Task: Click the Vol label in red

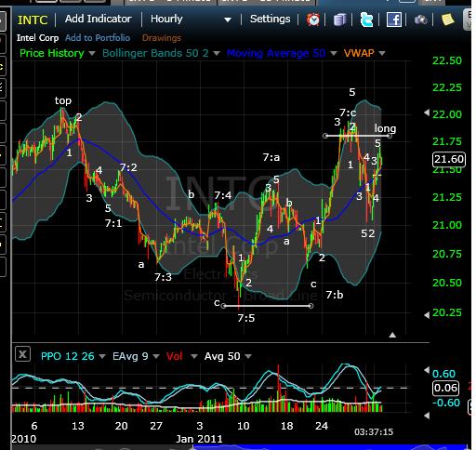Action: pyautogui.click(x=174, y=356)
